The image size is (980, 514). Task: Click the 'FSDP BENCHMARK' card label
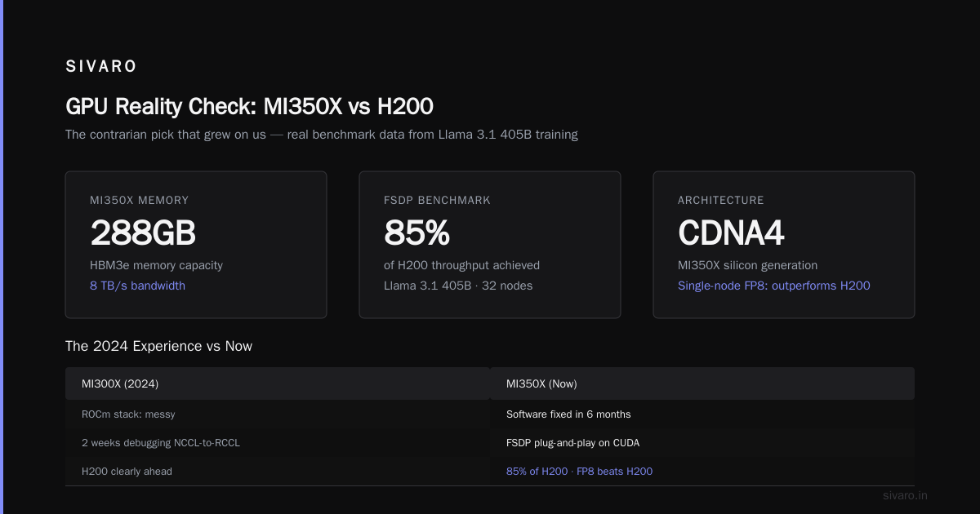pos(437,200)
